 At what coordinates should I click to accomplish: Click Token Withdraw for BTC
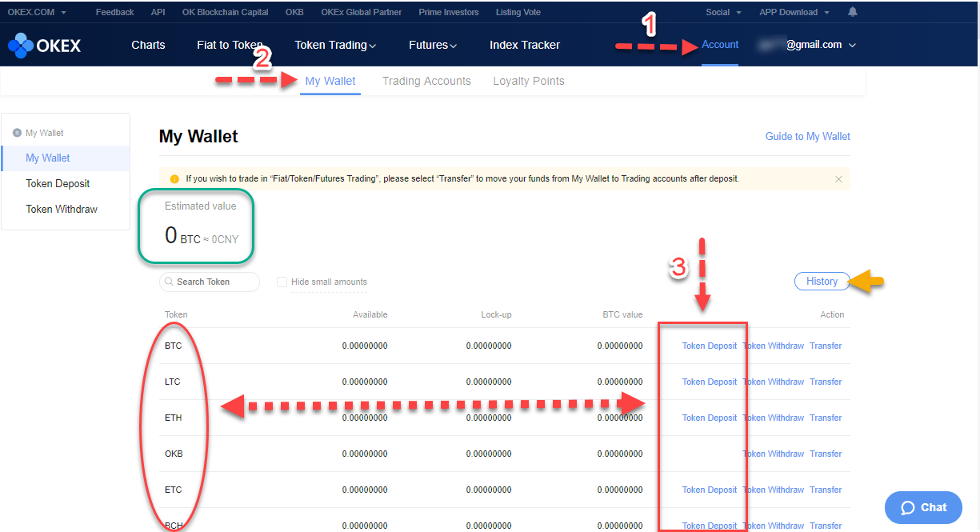pos(773,346)
